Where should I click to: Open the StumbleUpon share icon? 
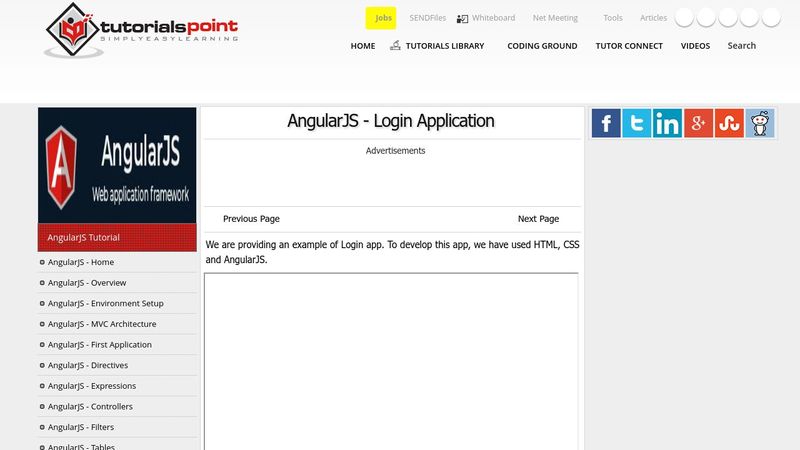tap(729, 123)
